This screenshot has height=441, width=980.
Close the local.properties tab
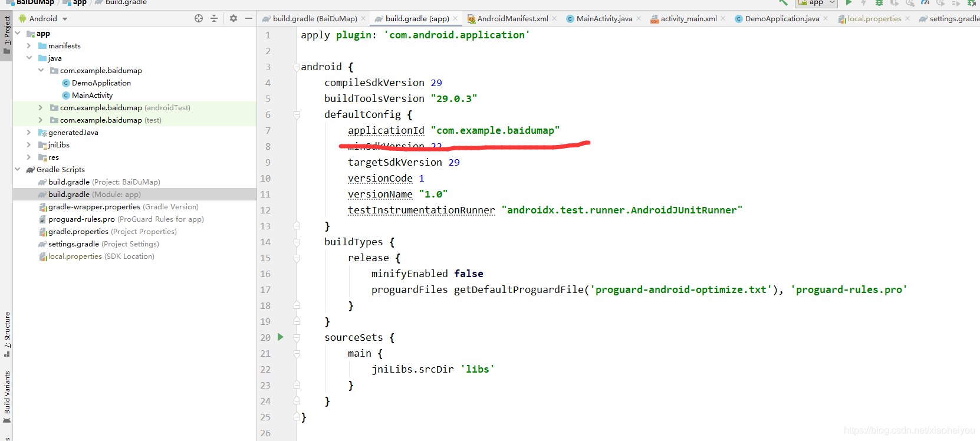click(x=907, y=19)
